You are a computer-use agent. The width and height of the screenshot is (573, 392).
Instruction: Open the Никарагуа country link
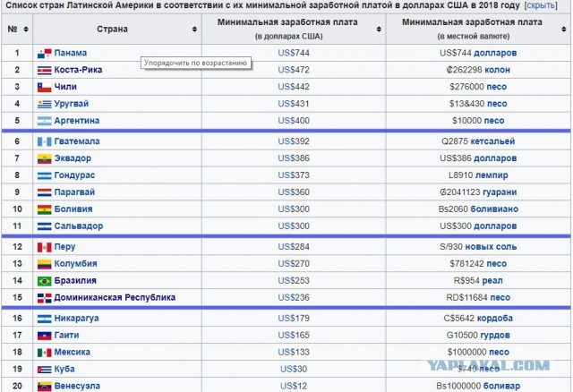click(76, 319)
